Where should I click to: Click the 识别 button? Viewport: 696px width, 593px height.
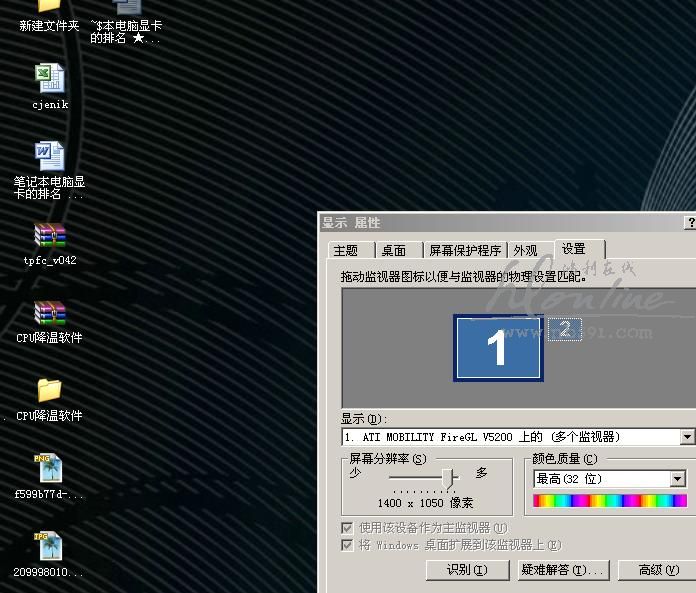click(x=465, y=570)
